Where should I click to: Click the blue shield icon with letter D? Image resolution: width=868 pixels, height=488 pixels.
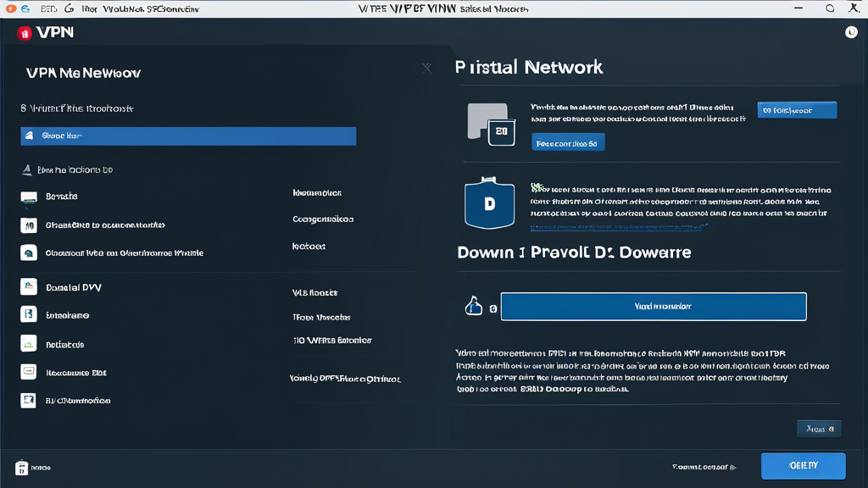pos(489,204)
